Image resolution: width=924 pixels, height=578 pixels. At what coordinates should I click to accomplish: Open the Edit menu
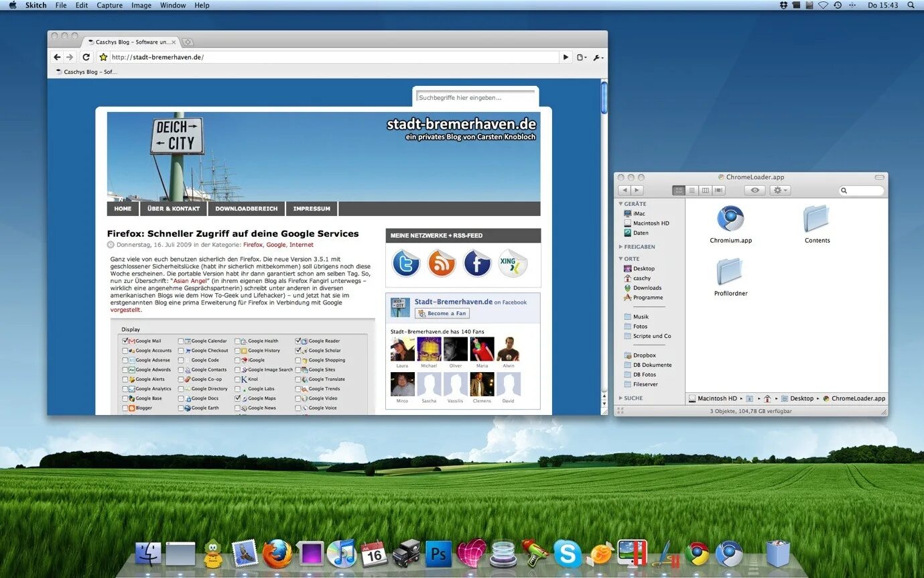(x=82, y=5)
